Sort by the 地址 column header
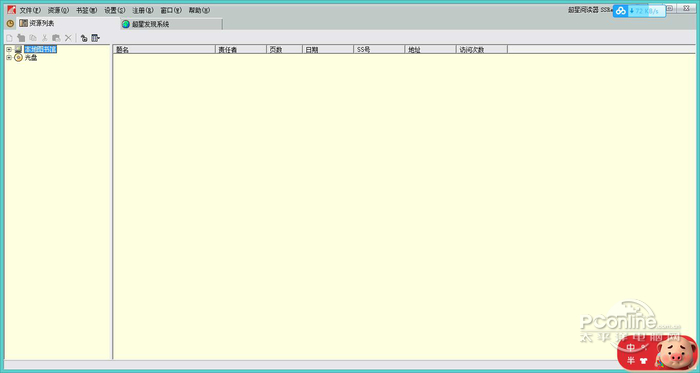The width and height of the screenshot is (700, 373). (x=430, y=50)
